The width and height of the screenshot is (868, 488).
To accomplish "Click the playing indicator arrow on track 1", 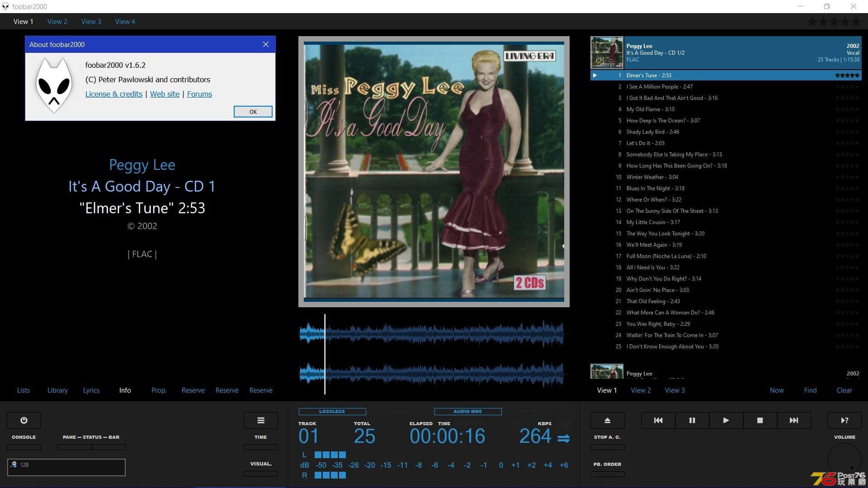I will click(595, 75).
